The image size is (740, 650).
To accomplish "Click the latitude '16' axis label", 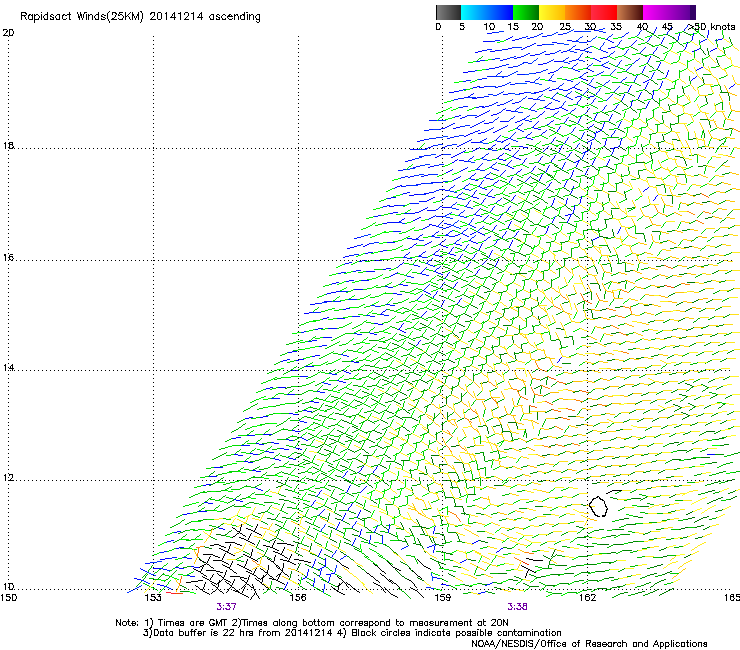I will (x=8, y=258).
